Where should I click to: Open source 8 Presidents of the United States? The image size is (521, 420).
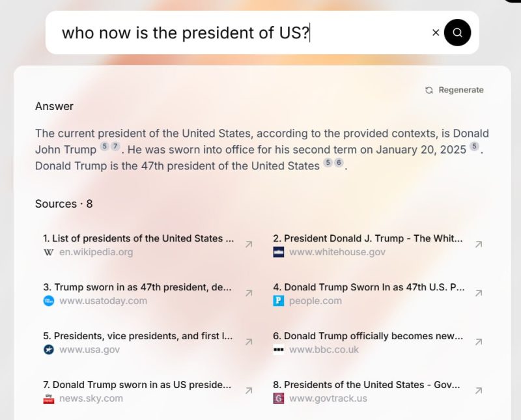(367, 385)
